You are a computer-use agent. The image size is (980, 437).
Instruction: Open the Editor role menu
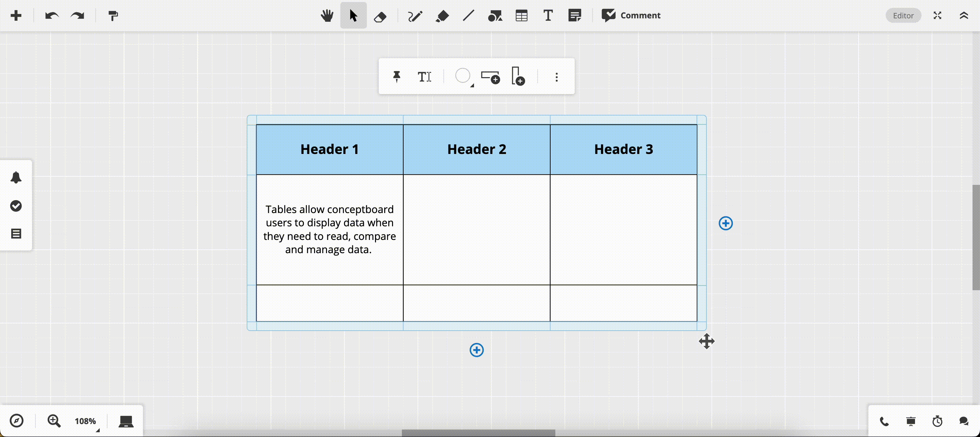click(903, 16)
